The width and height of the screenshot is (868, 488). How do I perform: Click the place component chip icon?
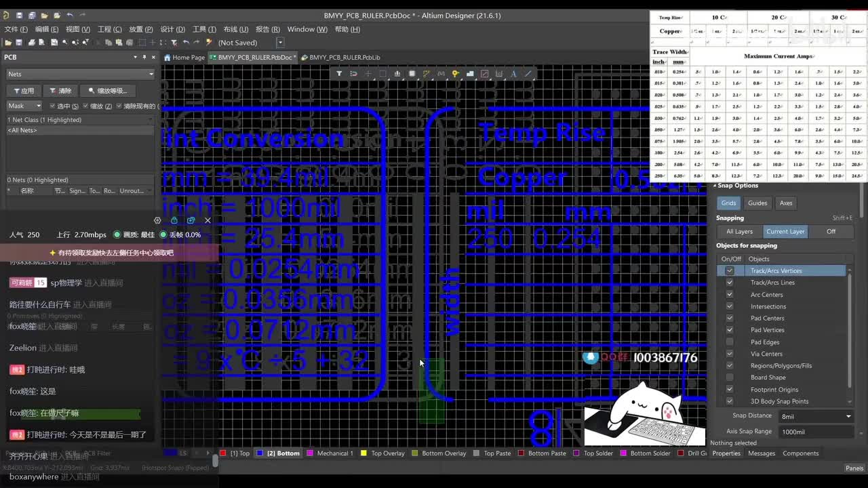pos(412,74)
